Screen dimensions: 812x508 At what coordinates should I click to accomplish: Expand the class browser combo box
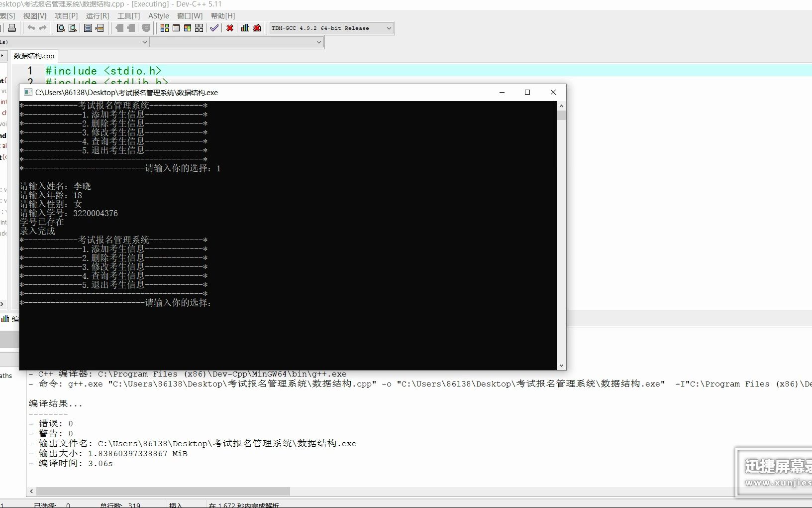point(144,42)
